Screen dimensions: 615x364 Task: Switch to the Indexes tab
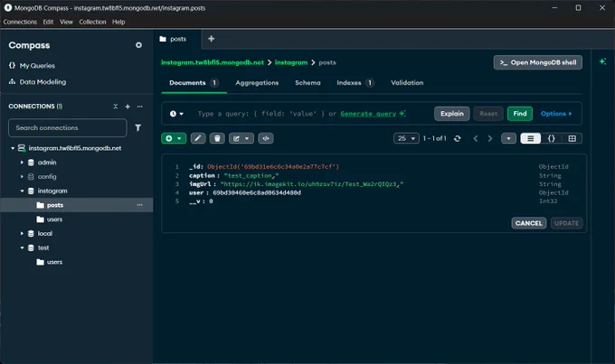click(355, 83)
